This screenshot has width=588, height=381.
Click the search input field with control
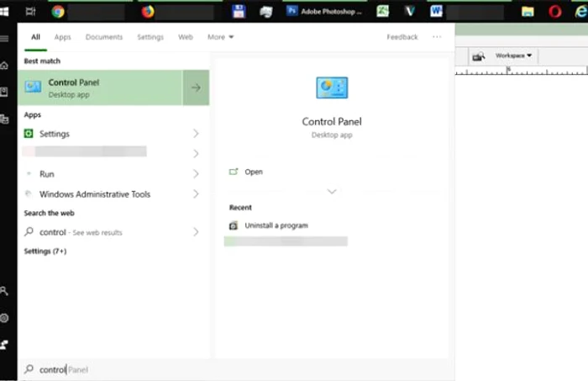236,369
